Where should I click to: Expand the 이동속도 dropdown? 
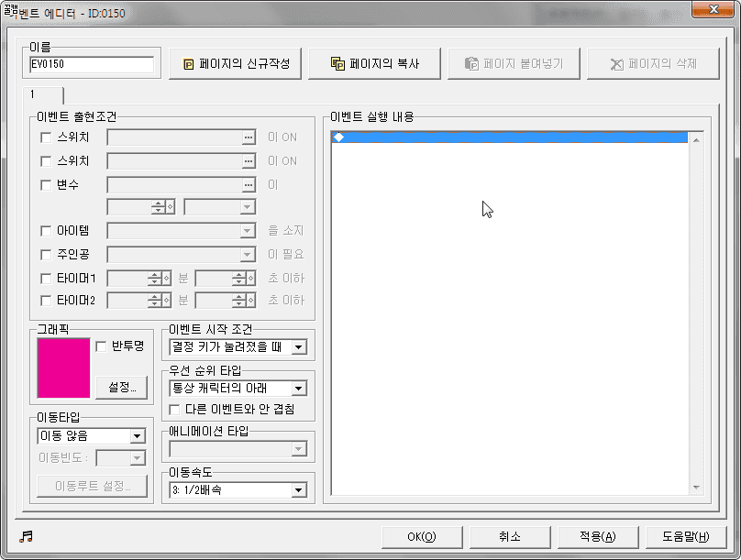(298, 490)
